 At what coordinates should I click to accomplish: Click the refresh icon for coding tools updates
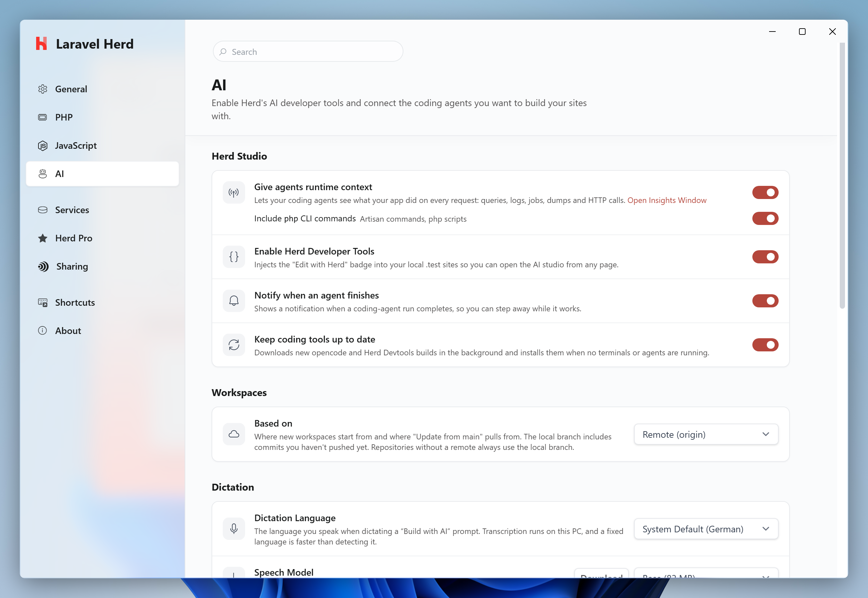234,345
